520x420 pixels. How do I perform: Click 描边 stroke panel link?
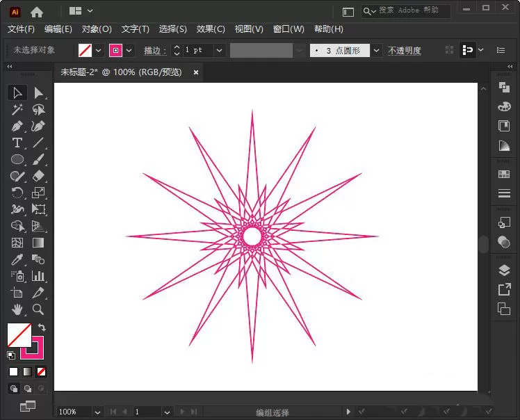pos(154,51)
